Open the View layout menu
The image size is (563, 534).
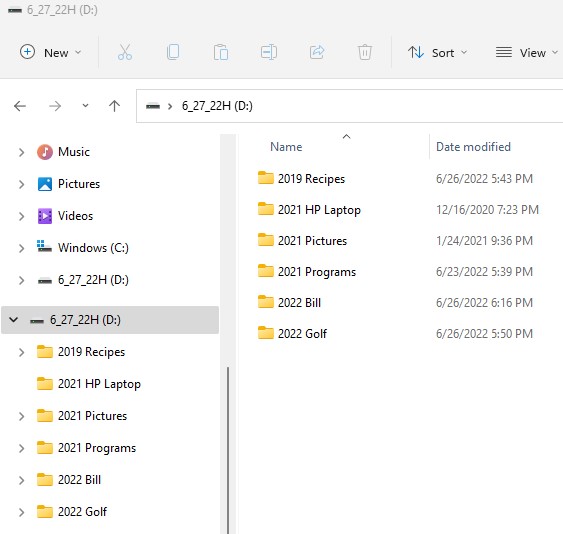526,52
